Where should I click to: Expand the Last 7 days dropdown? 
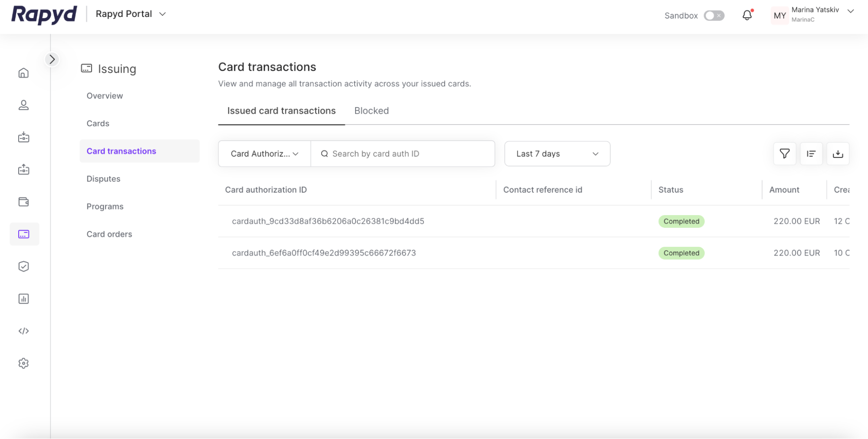click(x=557, y=154)
